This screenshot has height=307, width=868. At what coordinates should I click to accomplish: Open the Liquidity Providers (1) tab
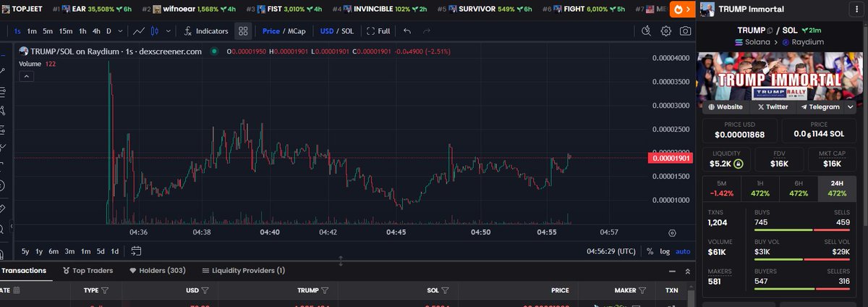(244, 270)
